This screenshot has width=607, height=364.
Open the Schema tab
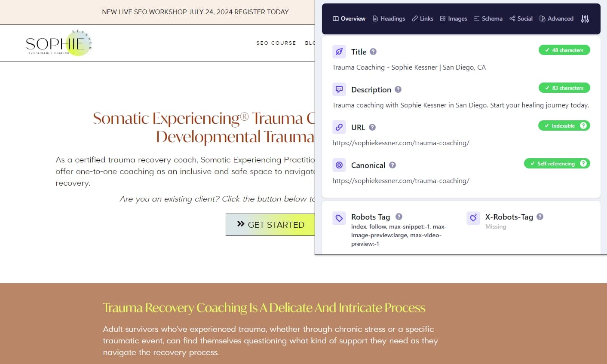(488, 18)
